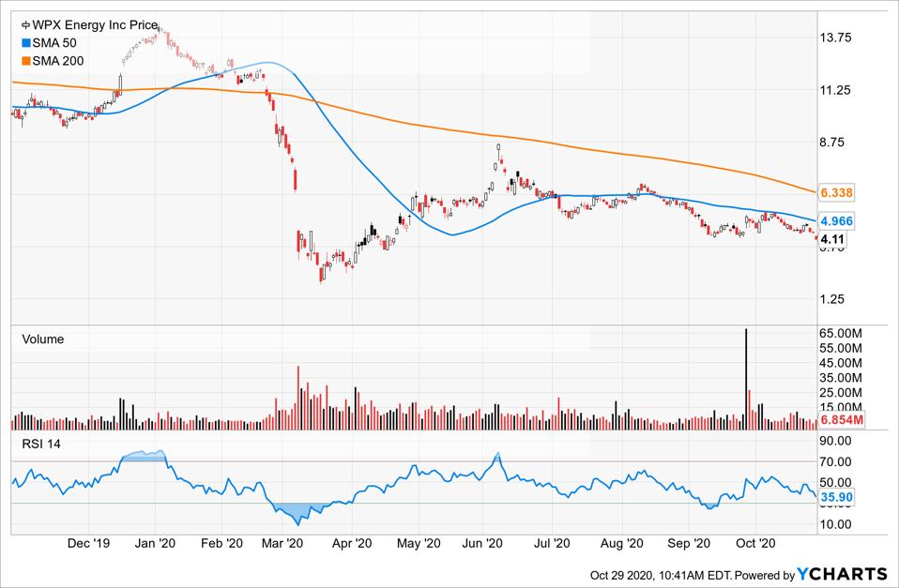Click the 50.00 RSI axis label
899x588 pixels.
point(836,483)
